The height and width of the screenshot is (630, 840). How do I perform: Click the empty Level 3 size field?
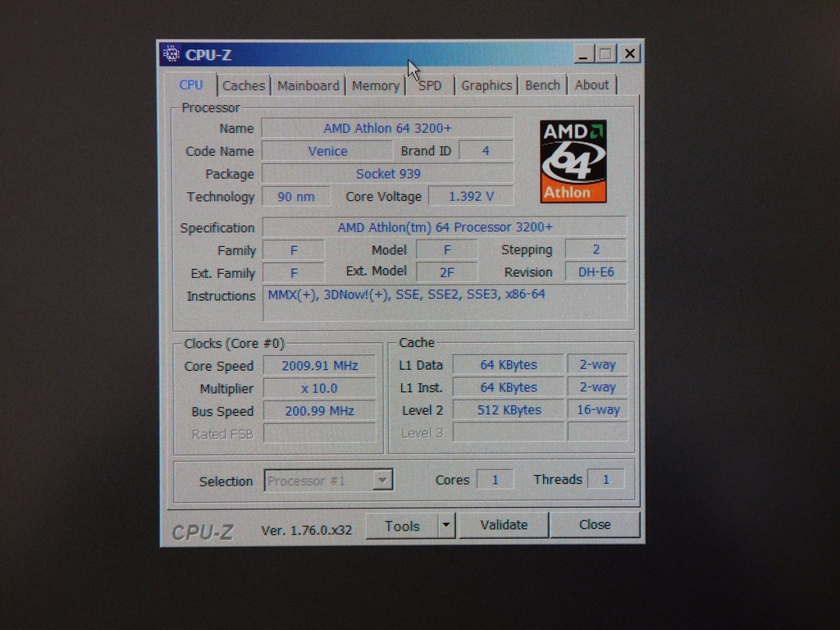509,431
